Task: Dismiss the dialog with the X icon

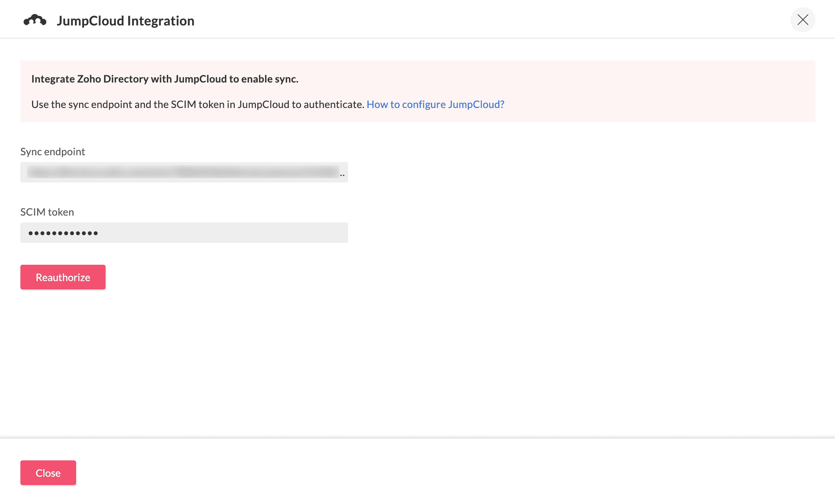Action: [x=802, y=20]
